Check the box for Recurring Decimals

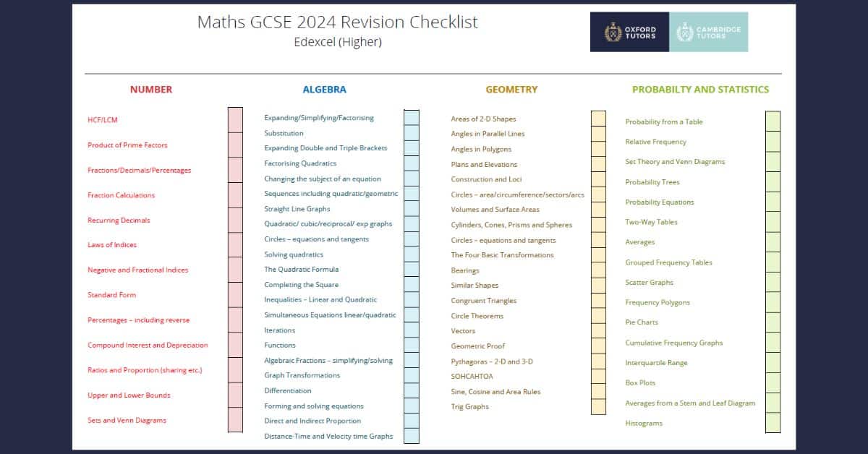click(235, 220)
